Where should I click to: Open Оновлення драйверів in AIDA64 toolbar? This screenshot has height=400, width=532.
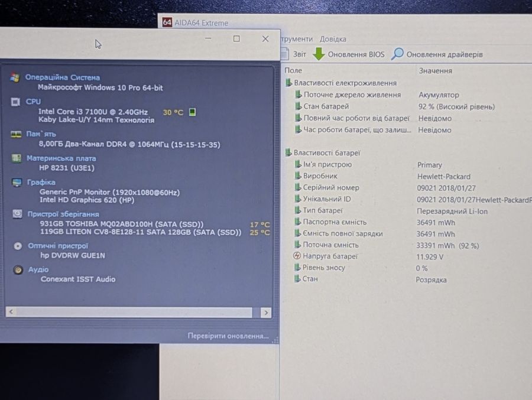444,54
